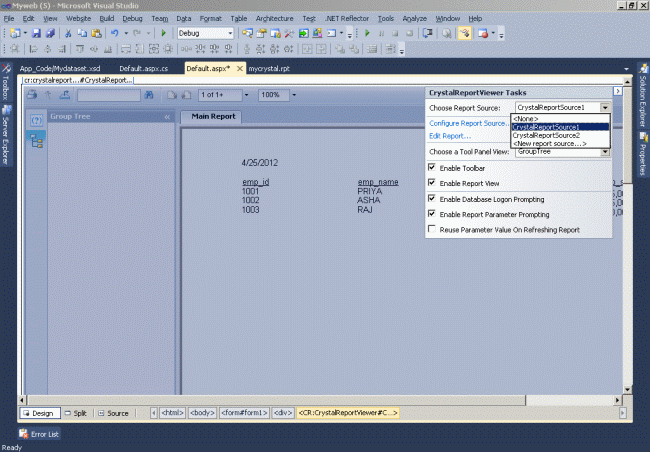
Task: Check Reuse Parameter Value On Refreshing Report
Action: [x=432, y=229]
